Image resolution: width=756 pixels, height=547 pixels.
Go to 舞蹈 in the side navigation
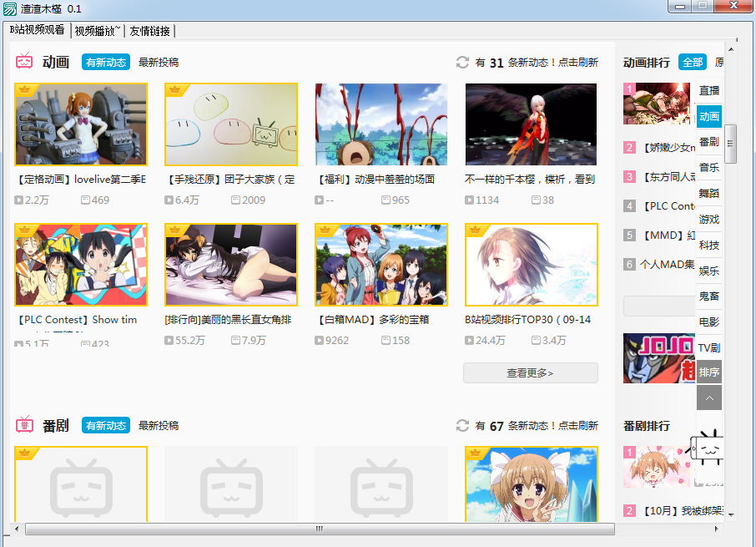click(709, 193)
